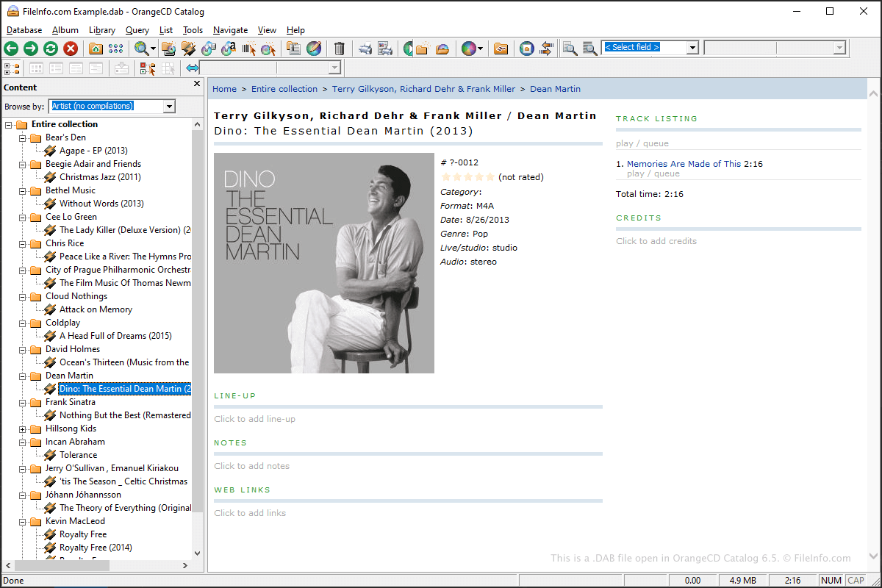Click to add notes
Image resolution: width=882 pixels, height=588 pixels.
pos(251,466)
